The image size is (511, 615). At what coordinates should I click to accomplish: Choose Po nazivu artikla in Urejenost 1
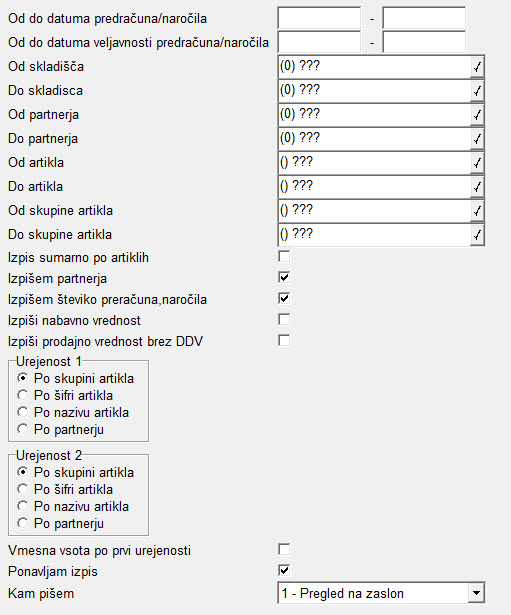click(x=23, y=412)
